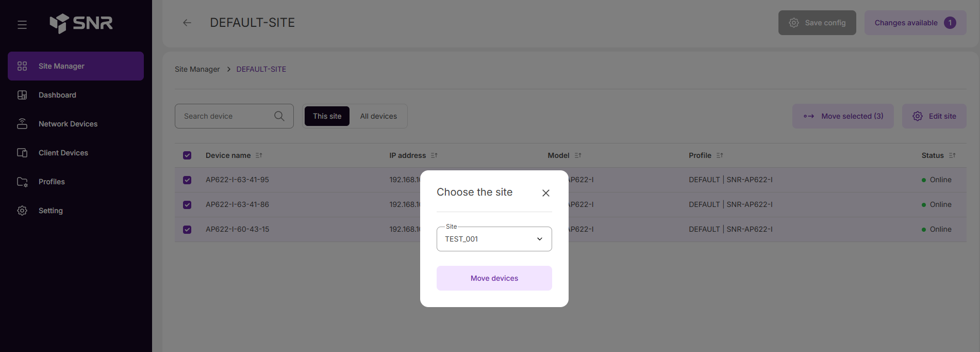
Task: Uncheck device AP622-I-63-41-95
Action: click(187, 180)
